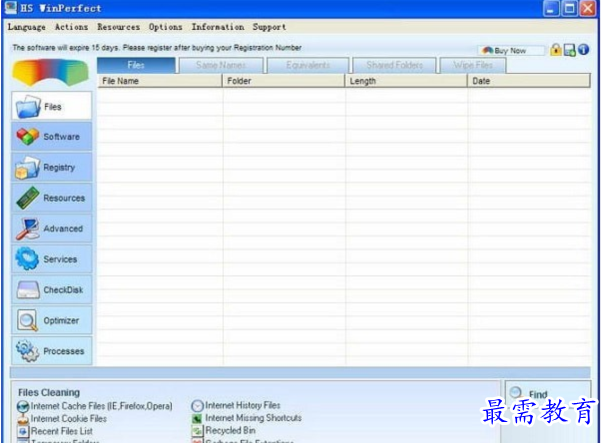
Task: Switch to the Shared Folders tab
Action: [x=394, y=65]
